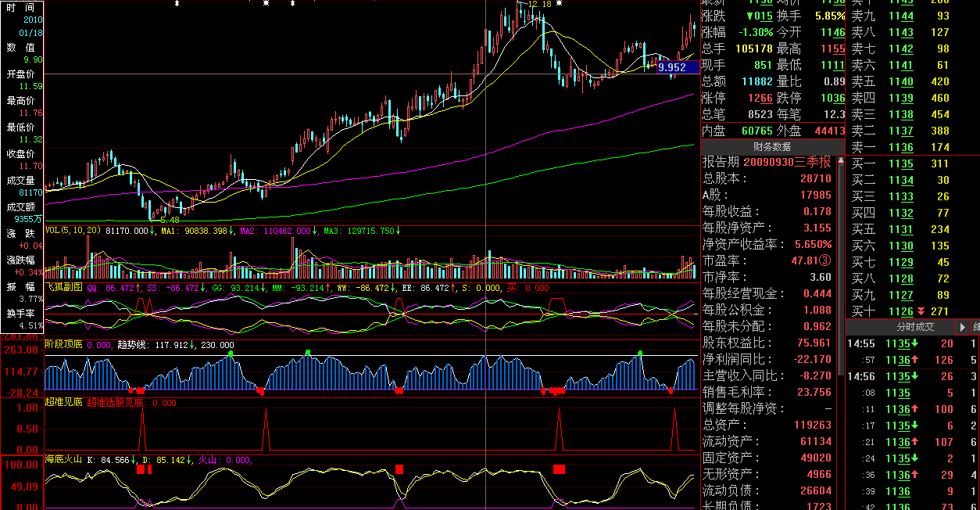Select the 卖一 price 1136
Viewport: 980px width, 510px height.
click(x=900, y=147)
